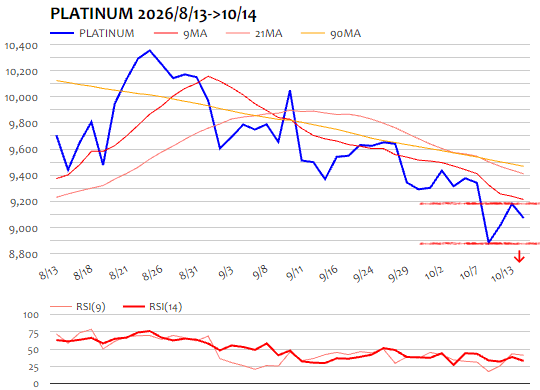Image resolution: width=540 pixels, height=390 pixels.
Task: Click the 9/3 date label
Action: tap(226, 273)
